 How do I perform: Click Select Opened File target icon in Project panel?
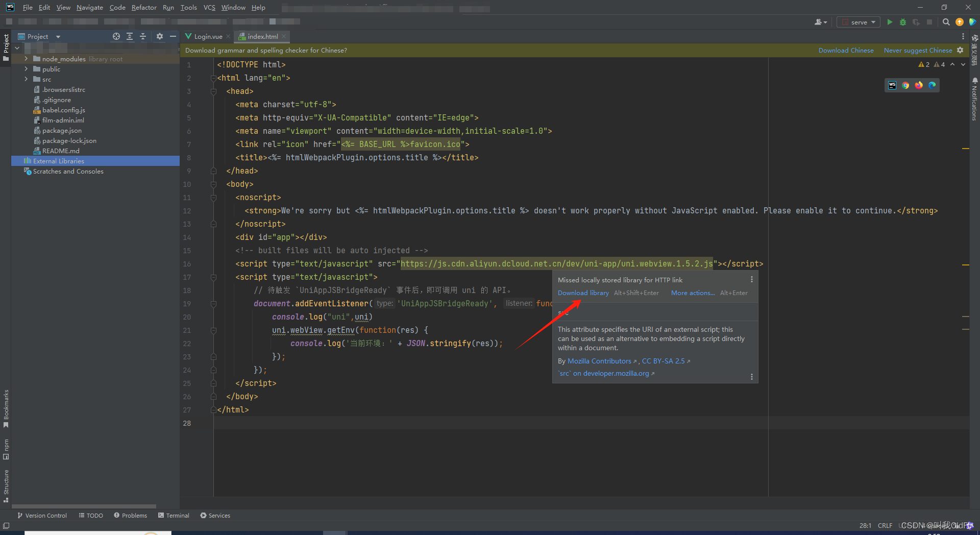116,36
